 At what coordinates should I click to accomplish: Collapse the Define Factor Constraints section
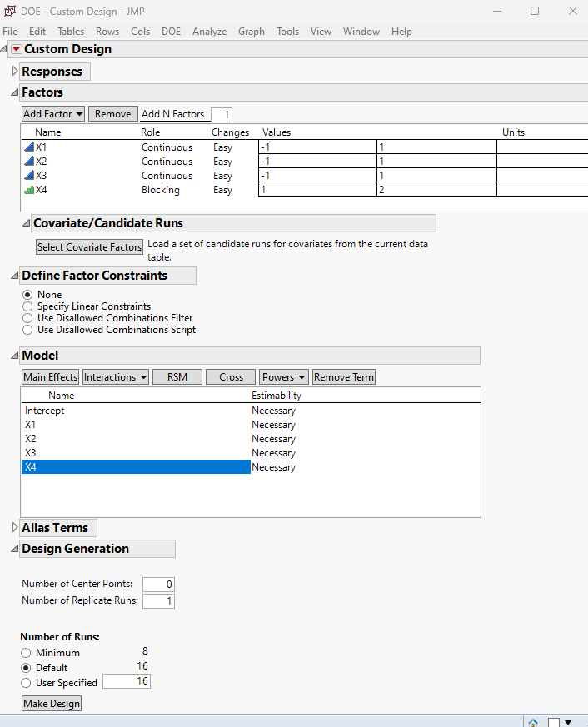click(x=15, y=276)
